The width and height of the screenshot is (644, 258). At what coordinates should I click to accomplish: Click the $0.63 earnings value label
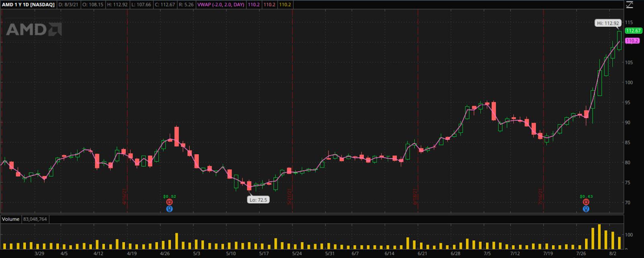point(586,197)
